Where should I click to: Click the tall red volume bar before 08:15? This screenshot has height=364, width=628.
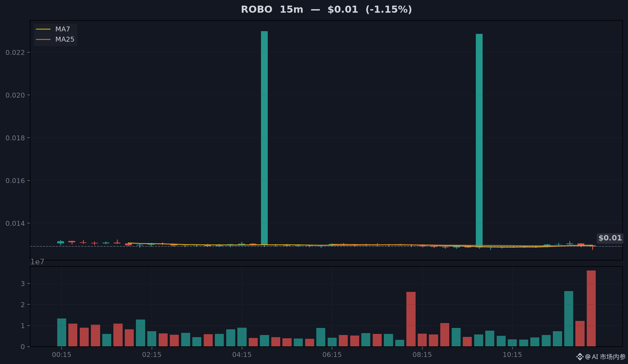tap(411, 319)
